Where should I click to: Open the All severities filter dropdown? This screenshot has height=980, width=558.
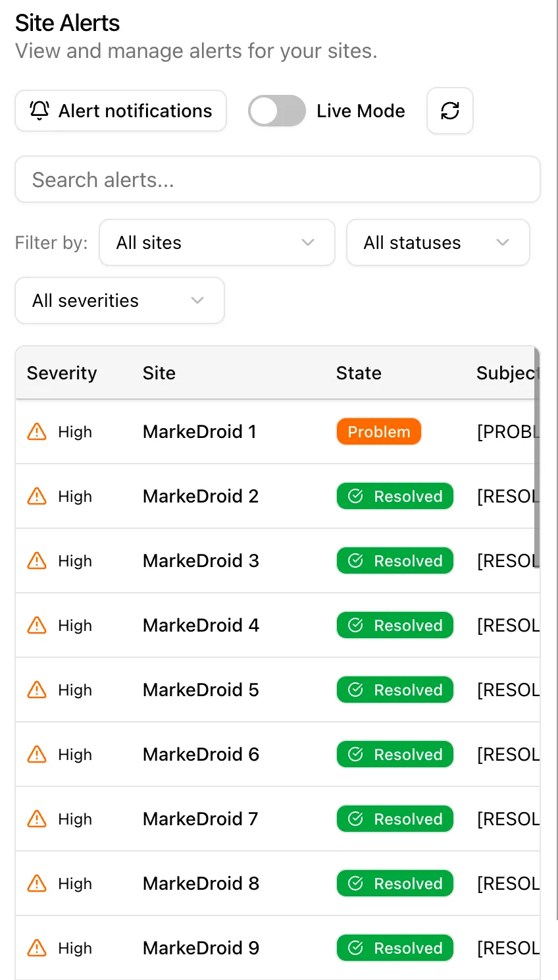point(120,300)
